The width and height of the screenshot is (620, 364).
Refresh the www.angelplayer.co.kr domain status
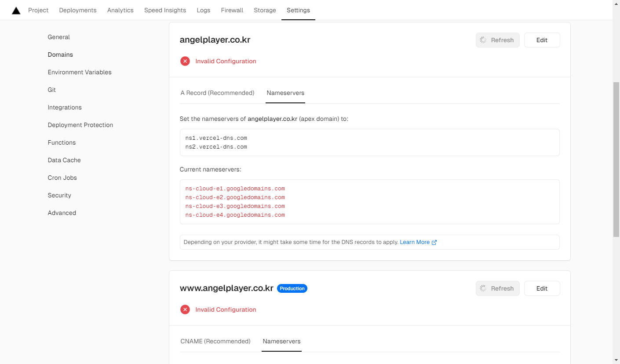pos(498,288)
